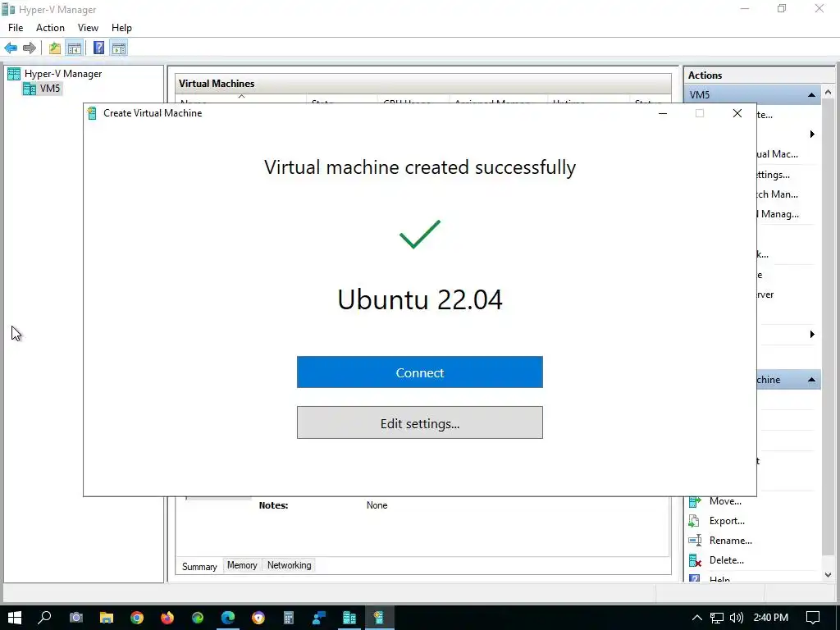Close the Create Virtual Machine dialog

(x=737, y=113)
